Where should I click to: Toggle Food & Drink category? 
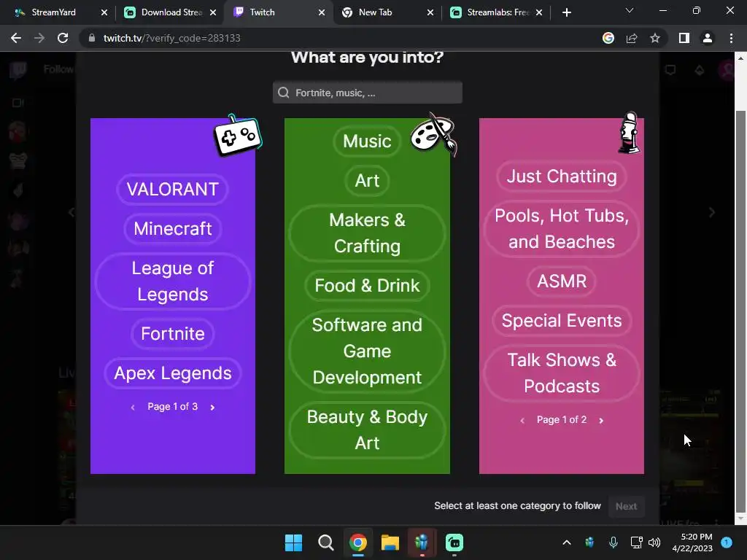367,285
